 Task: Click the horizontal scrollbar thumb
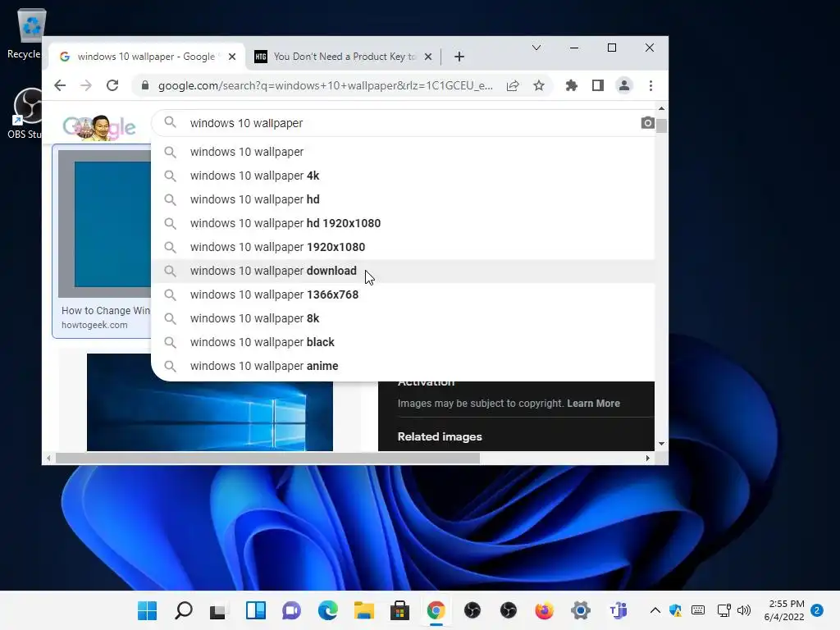click(x=268, y=458)
